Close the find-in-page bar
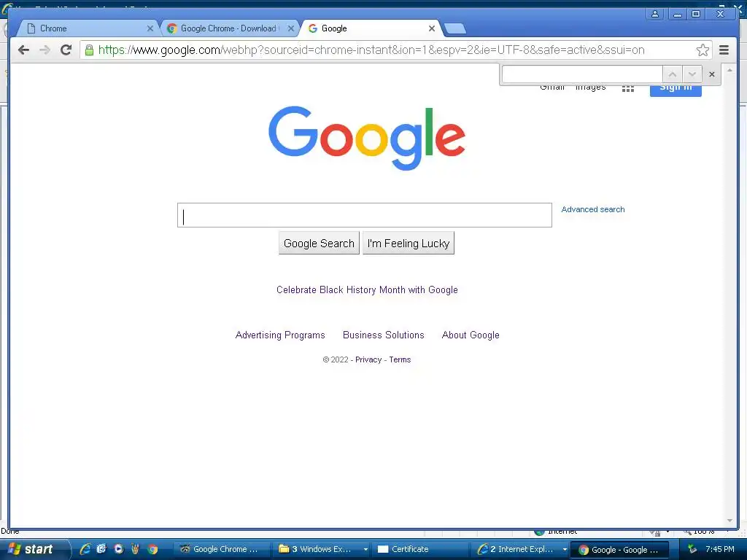Viewport: 747px width, 560px height. click(x=712, y=74)
